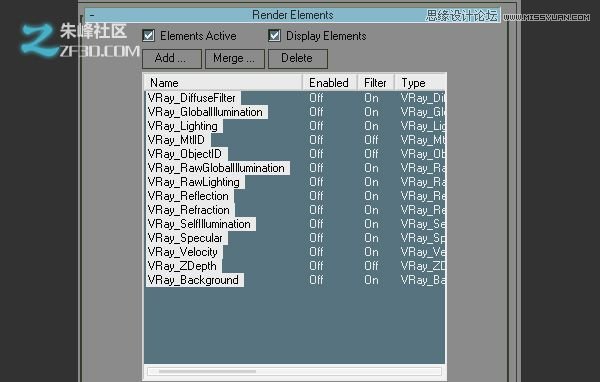
Task: Toggle the Display Elements checkbox
Action: click(x=274, y=36)
